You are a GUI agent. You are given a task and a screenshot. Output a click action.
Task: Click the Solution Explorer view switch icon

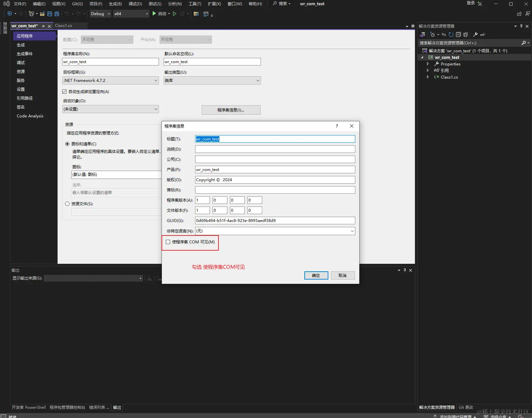(423, 34)
